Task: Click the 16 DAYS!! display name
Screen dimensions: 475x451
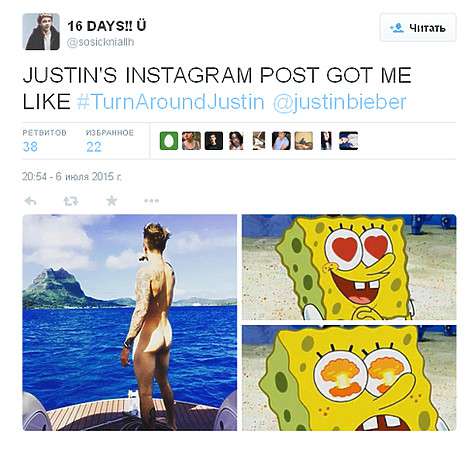Action: pyautogui.click(x=107, y=26)
